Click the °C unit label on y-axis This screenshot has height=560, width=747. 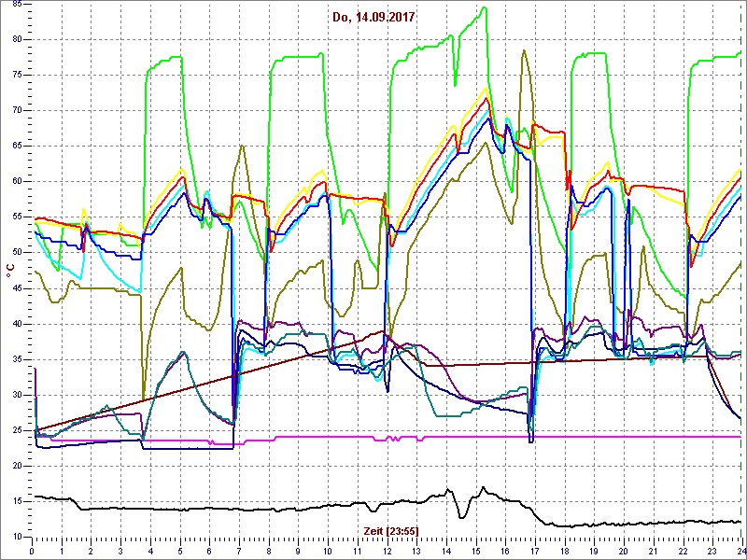10,272
